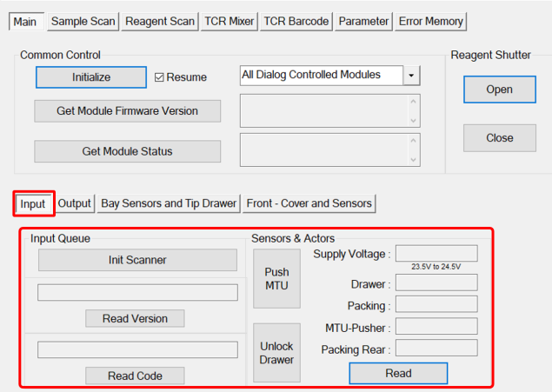The width and height of the screenshot is (552, 392).
Task: Close the reagent shutter
Action: coord(499,137)
